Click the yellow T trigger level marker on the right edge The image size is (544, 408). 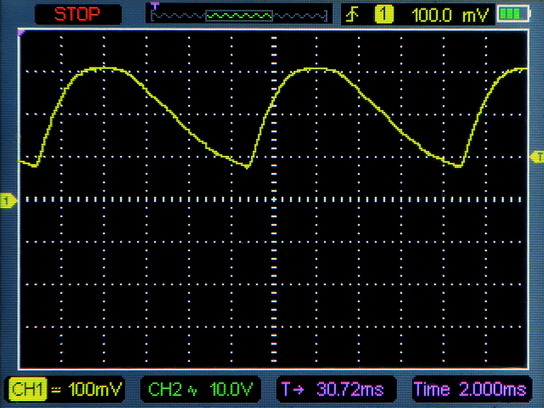(x=537, y=157)
